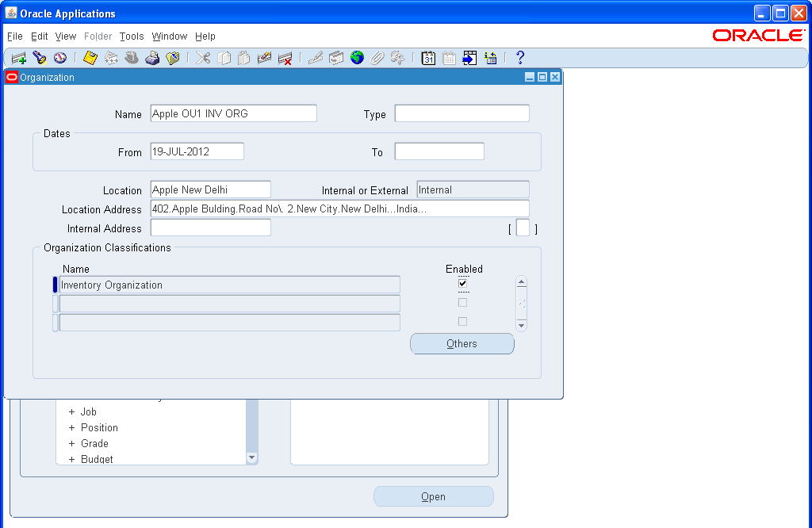The image size is (812, 528).
Task: Click the Internal Address field
Action: pos(210,228)
